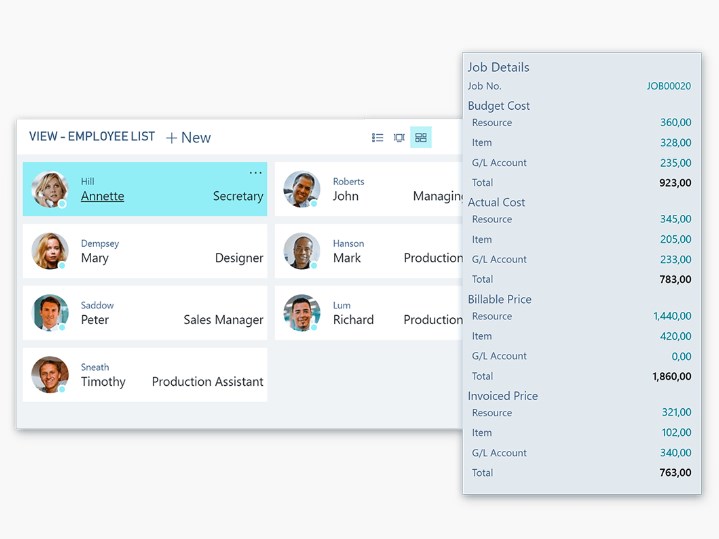Toggle the tile grid view icon
This screenshot has width=719, height=539.
[421, 138]
